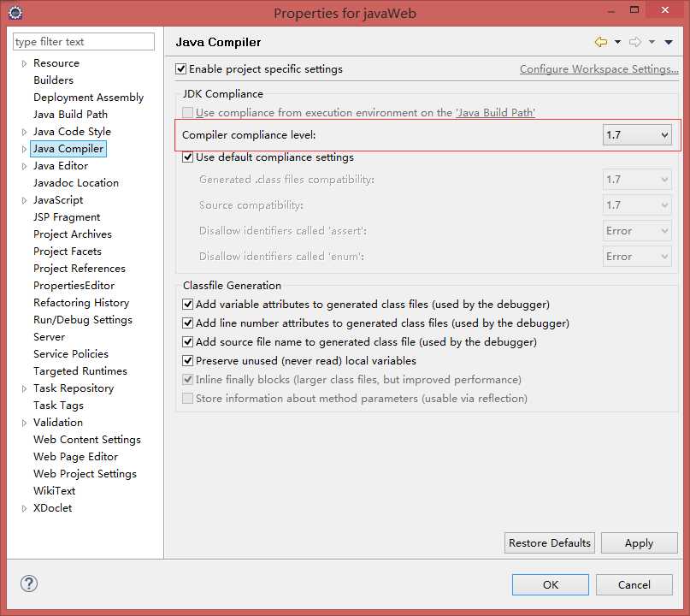Maximize the Properties dialog window

coord(634,9)
